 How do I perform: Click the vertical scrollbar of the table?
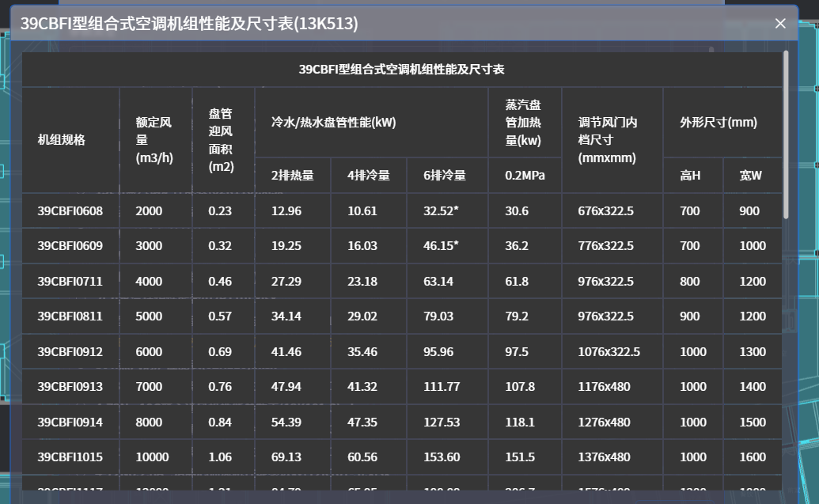pos(785,135)
